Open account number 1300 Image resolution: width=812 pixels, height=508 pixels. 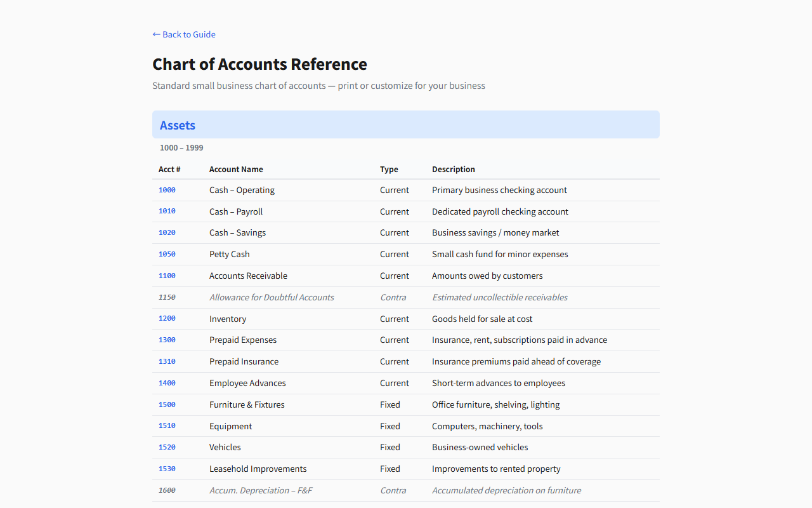pos(167,340)
